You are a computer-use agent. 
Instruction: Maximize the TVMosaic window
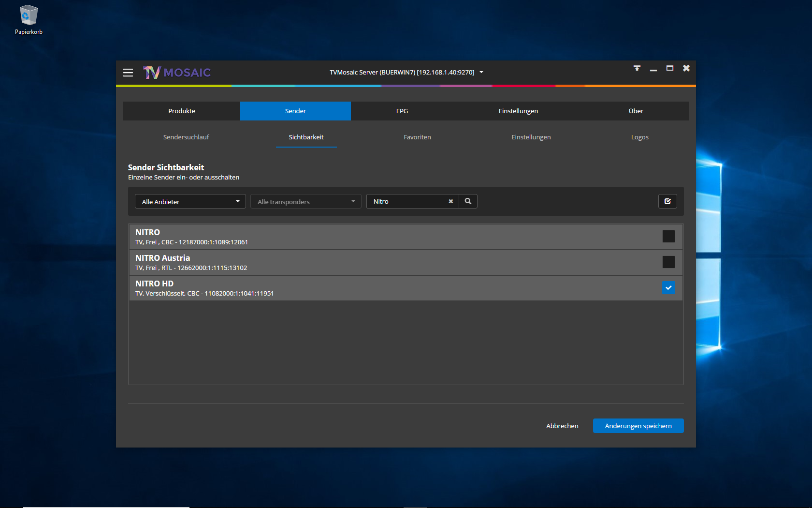point(670,68)
